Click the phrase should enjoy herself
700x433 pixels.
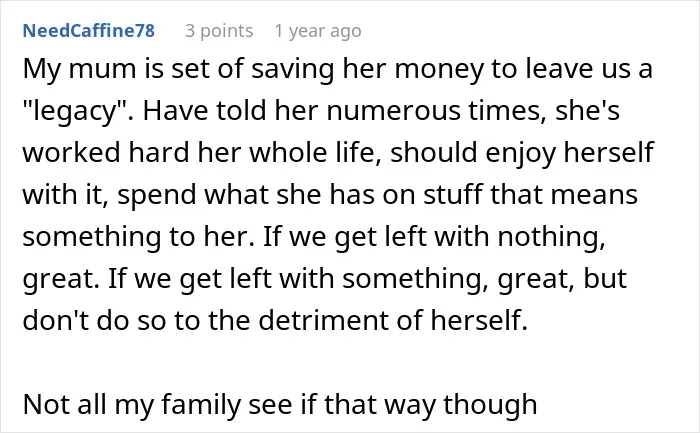(522, 153)
